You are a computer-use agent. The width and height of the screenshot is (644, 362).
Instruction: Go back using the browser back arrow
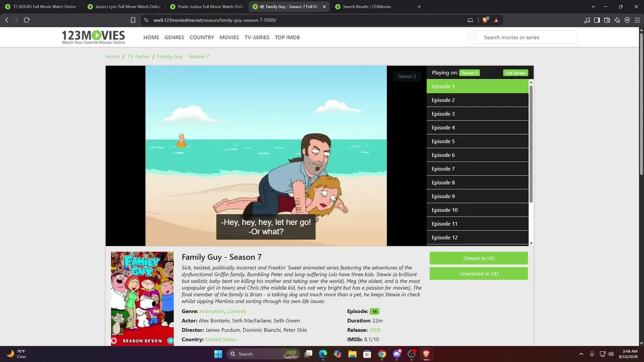pyautogui.click(x=7, y=20)
